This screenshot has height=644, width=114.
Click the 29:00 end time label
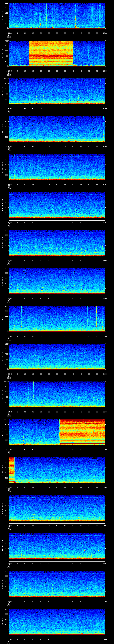pyautogui.click(x=105, y=564)
